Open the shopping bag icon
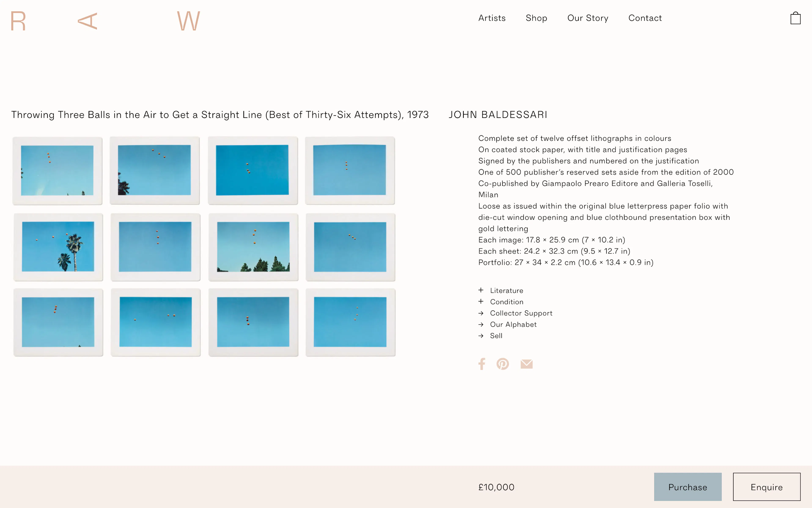The image size is (812, 508). point(795,18)
